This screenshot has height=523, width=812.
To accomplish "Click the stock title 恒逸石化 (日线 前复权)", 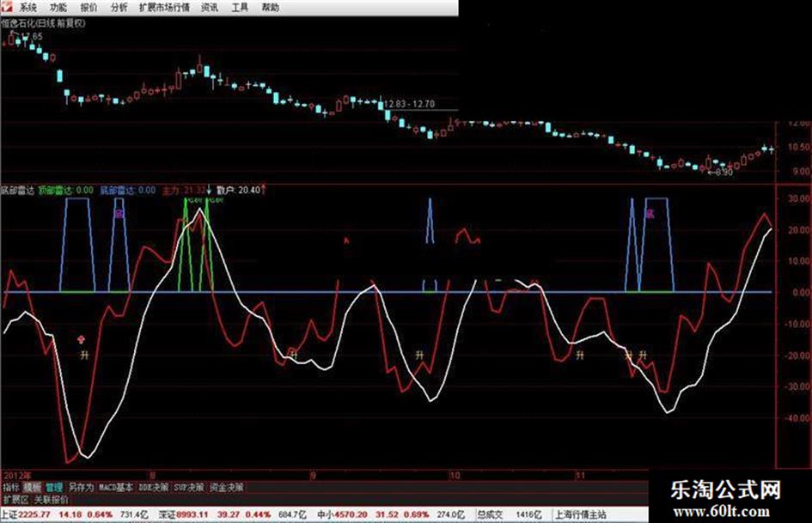I will pos(43,23).
